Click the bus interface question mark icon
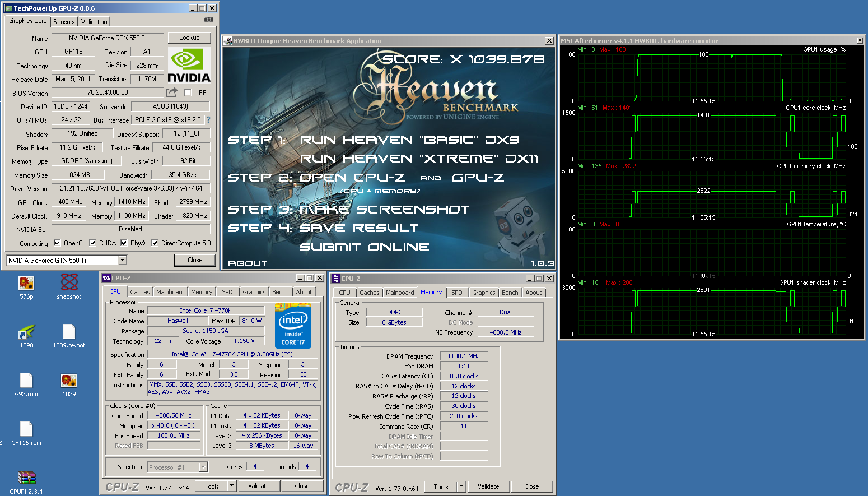The width and height of the screenshot is (868, 496). coord(208,120)
